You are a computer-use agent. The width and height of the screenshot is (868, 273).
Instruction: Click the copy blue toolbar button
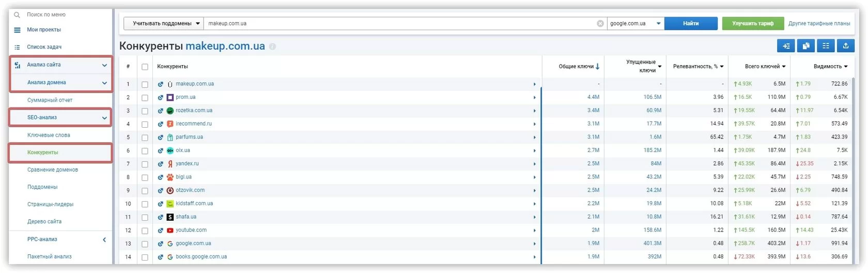805,46
